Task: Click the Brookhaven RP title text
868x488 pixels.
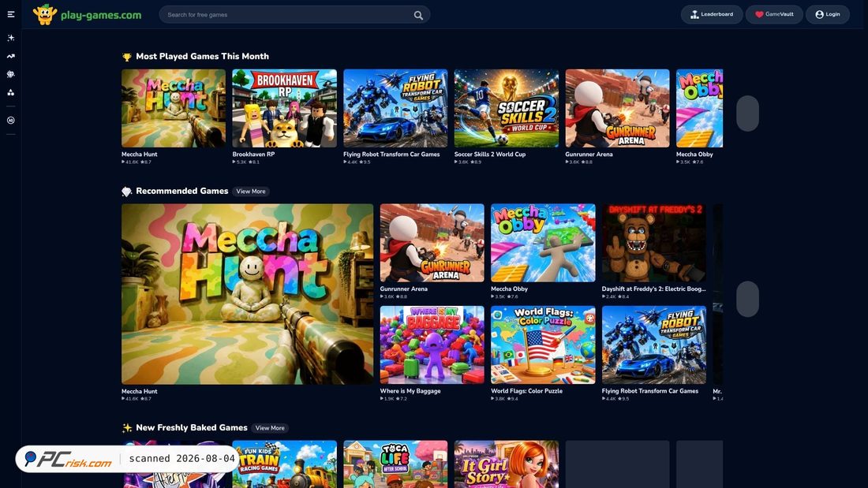Action: [x=253, y=155]
